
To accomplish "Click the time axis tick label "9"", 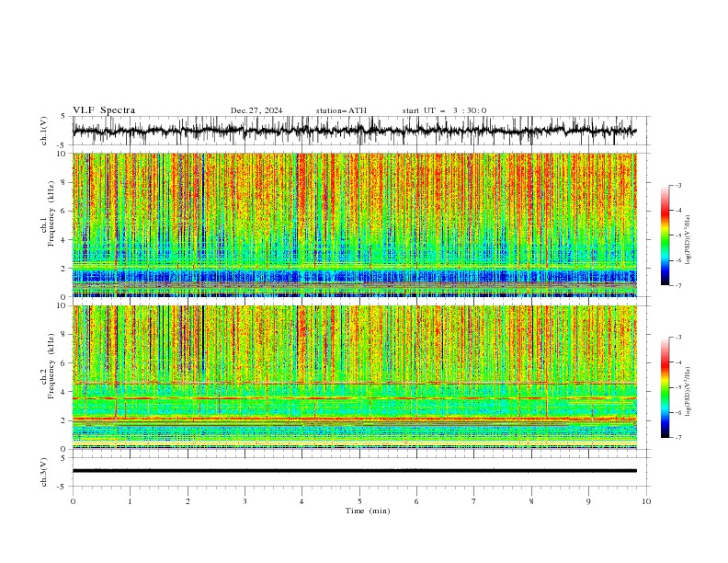I will pyautogui.click(x=588, y=501).
